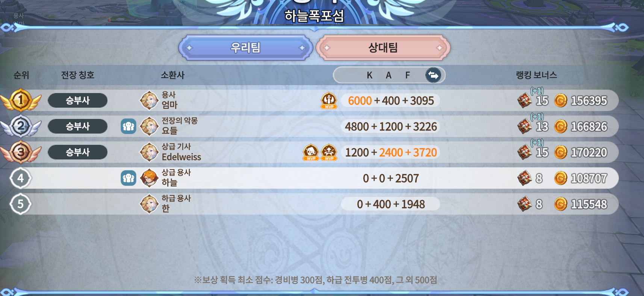
Task: Select Edelweiss character avatar
Action: [149, 152]
